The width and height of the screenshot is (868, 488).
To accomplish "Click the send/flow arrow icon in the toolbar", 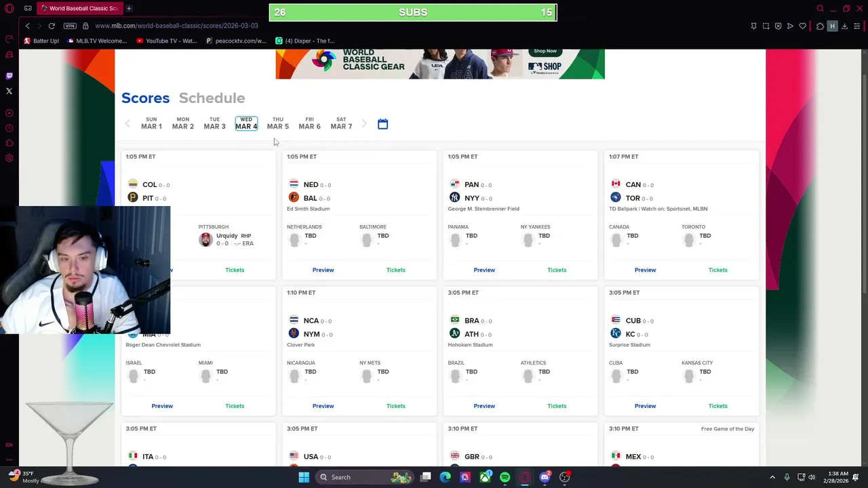I will (x=790, y=26).
